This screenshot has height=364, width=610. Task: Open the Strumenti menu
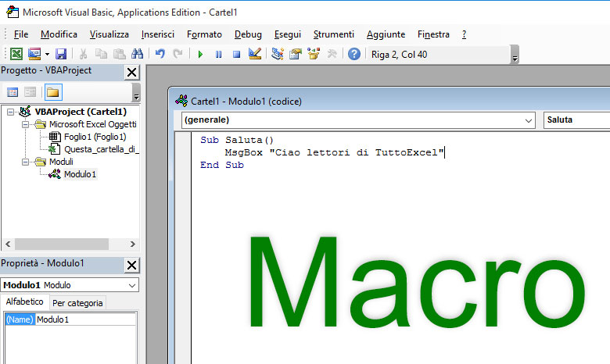333,34
